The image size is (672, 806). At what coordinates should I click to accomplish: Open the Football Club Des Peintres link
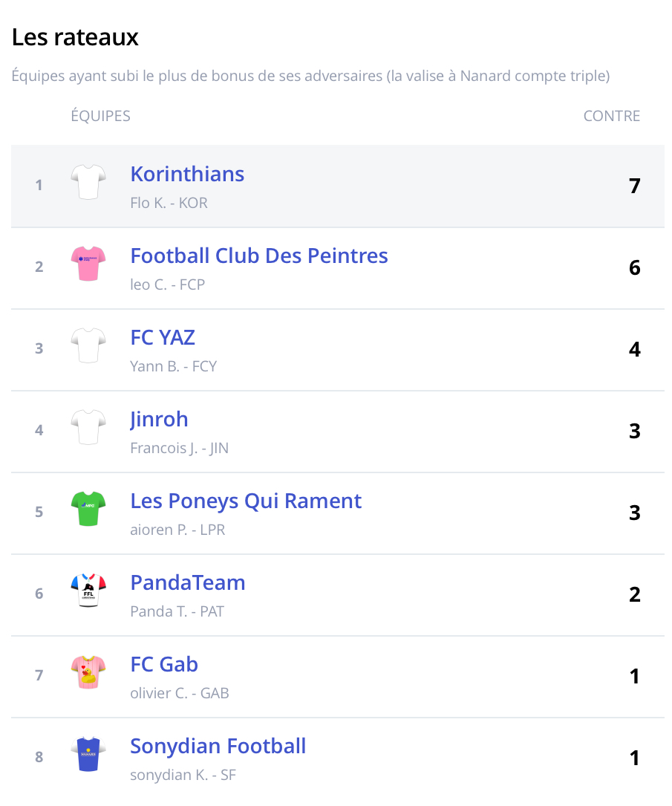(x=259, y=256)
